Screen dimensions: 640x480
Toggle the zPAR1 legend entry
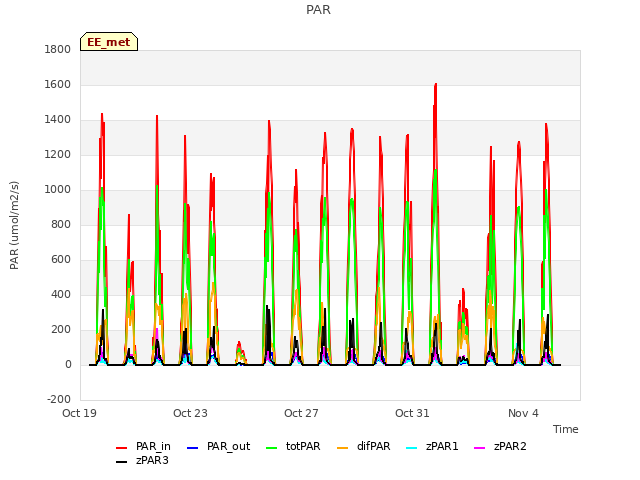[433, 447]
